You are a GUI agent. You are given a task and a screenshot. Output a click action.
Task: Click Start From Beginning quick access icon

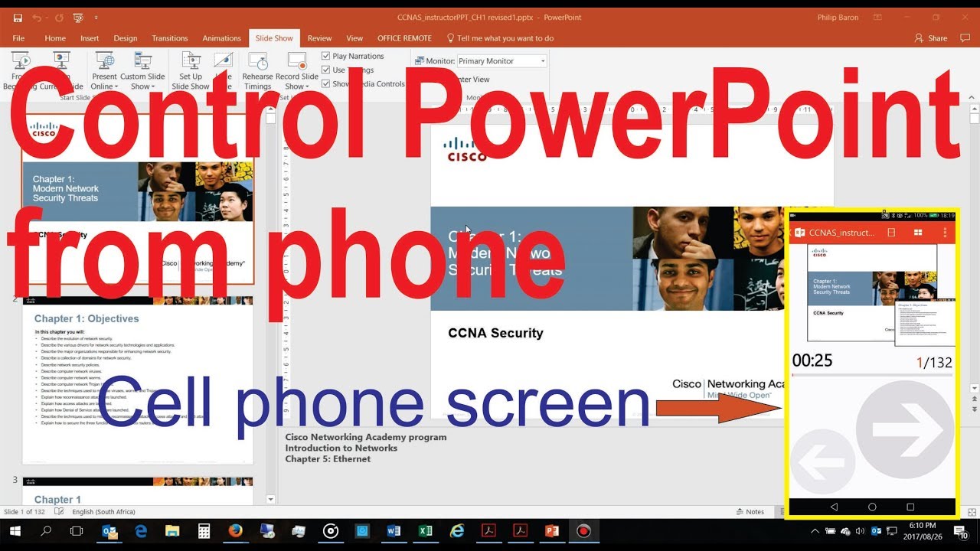click(x=77, y=17)
